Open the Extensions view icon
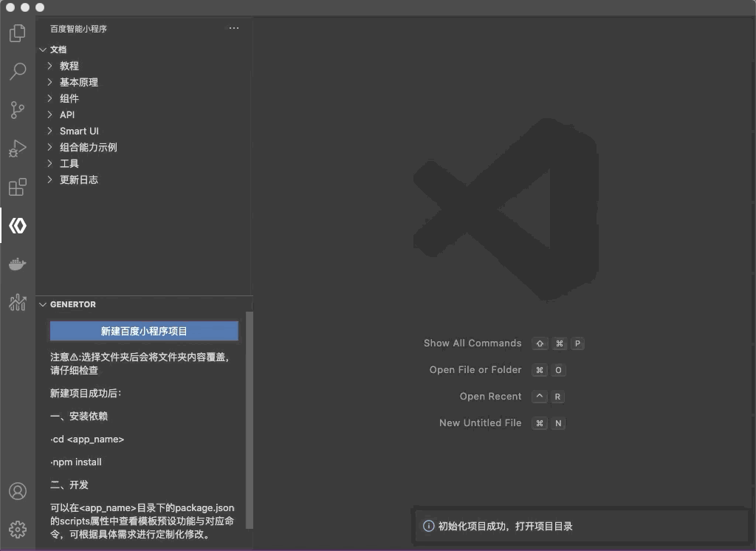This screenshot has width=756, height=551. tap(18, 187)
